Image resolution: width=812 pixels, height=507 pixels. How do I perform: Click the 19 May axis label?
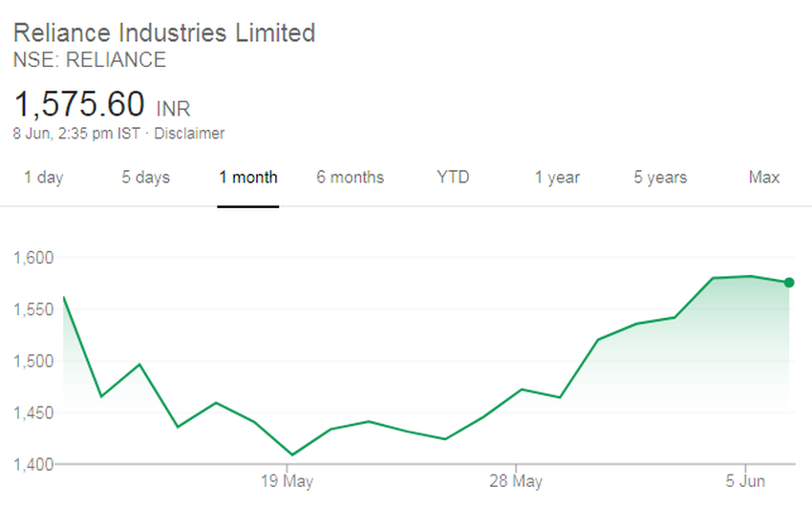click(x=287, y=481)
